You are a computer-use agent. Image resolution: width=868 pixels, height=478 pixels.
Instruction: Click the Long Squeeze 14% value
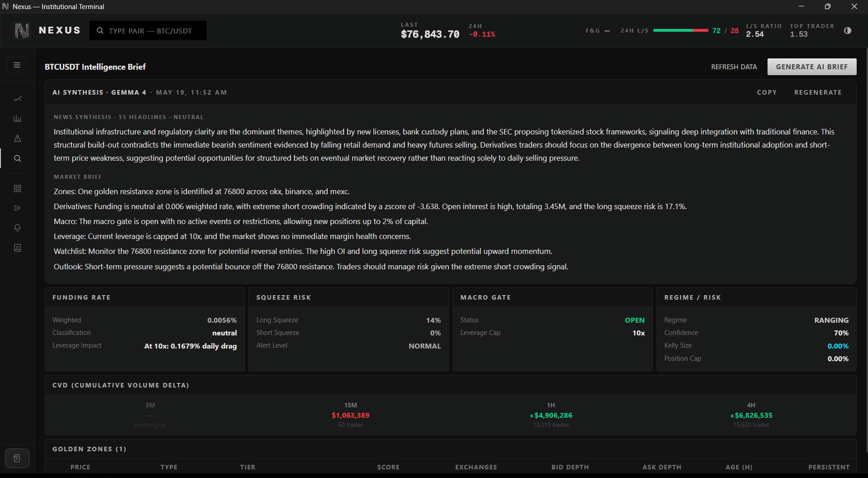(x=433, y=320)
